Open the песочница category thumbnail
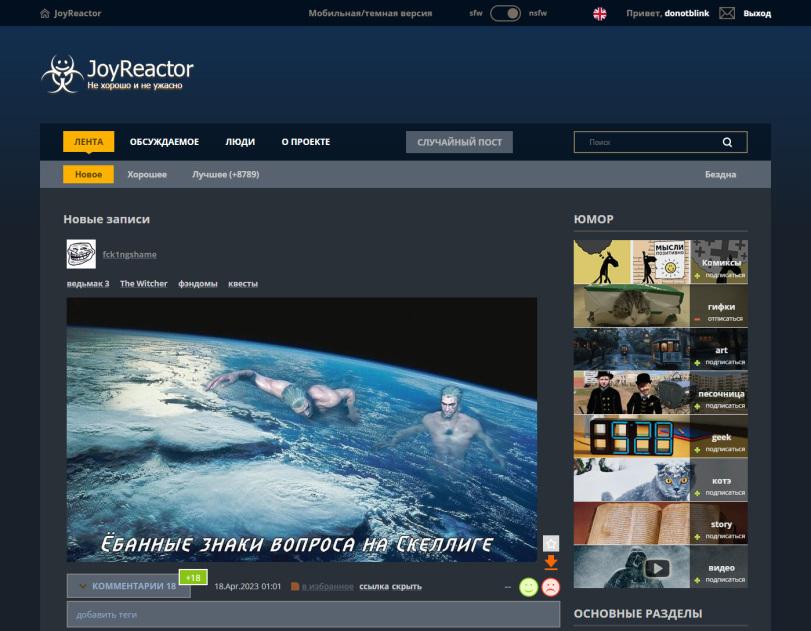 click(x=632, y=392)
